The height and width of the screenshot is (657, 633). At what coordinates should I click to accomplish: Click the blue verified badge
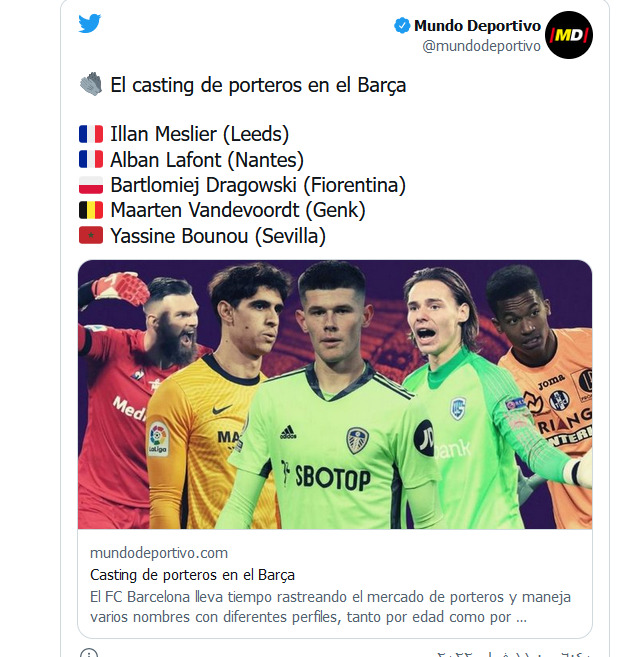pos(402,26)
